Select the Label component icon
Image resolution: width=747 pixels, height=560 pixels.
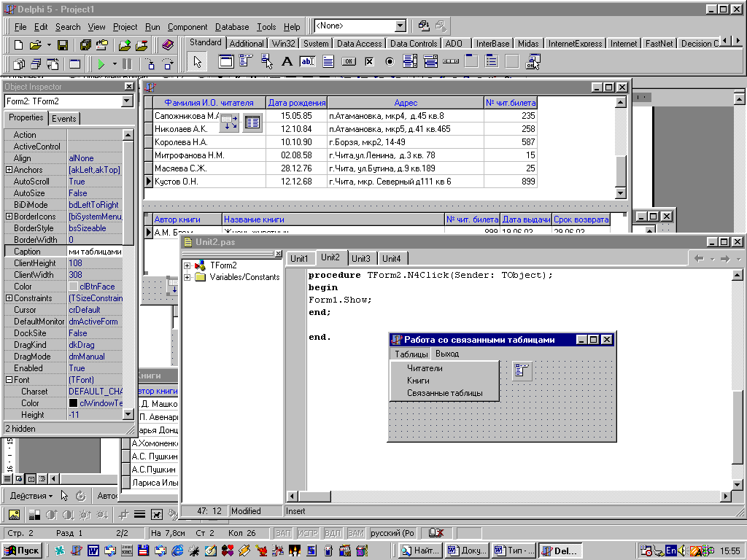pyautogui.click(x=287, y=61)
